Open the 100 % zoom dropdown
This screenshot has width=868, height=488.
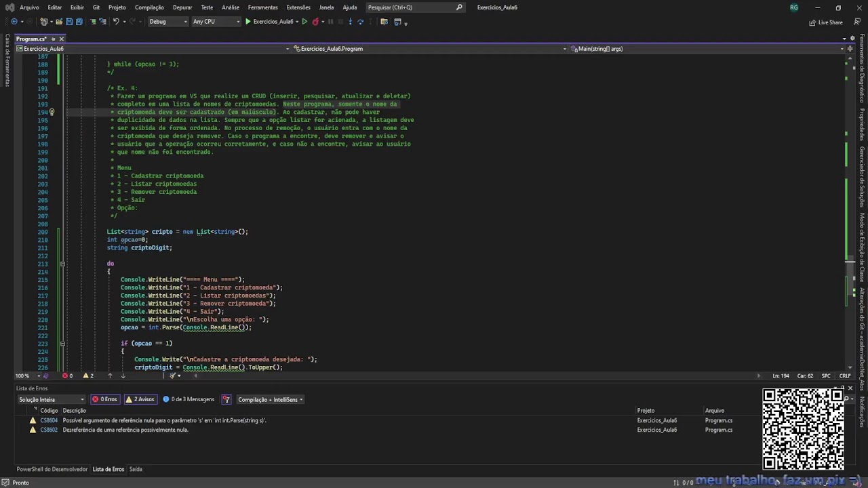pos(26,375)
